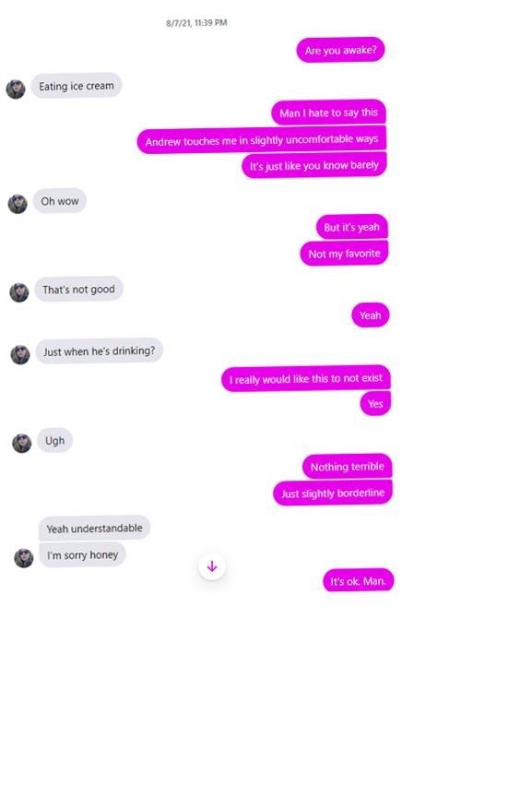Select the "Are you awake?" message bubble
This screenshot has height=797, width=532.
pyautogui.click(x=340, y=50)
